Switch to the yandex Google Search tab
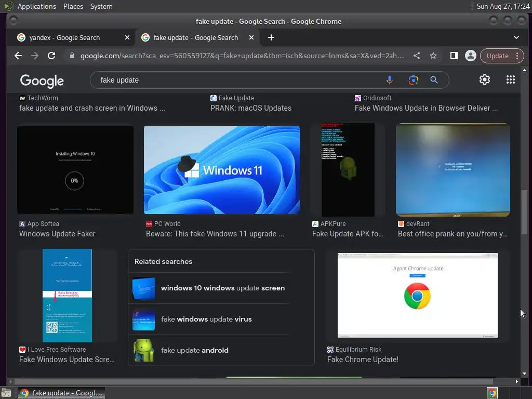The height and width of the screenshot is (399, 532). 71,37
